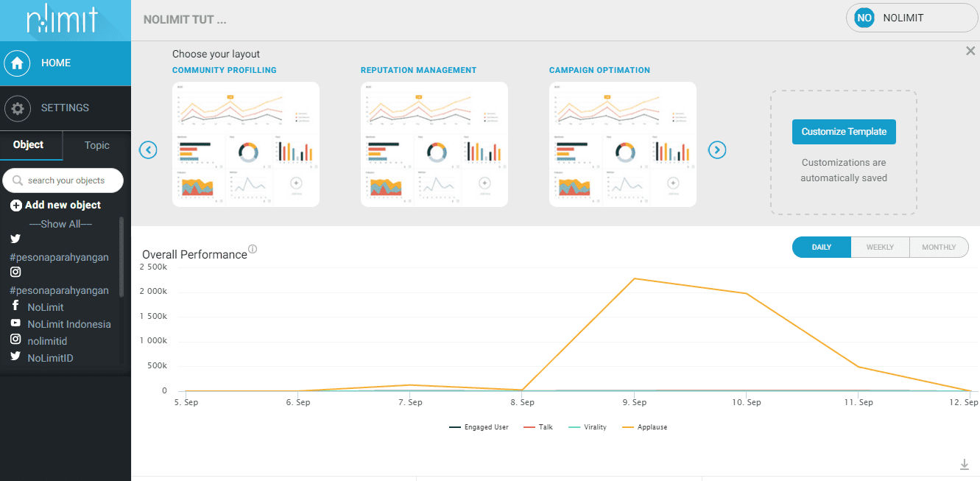
Task: Click the Settings gear icon
Action: tap(17, 108)
